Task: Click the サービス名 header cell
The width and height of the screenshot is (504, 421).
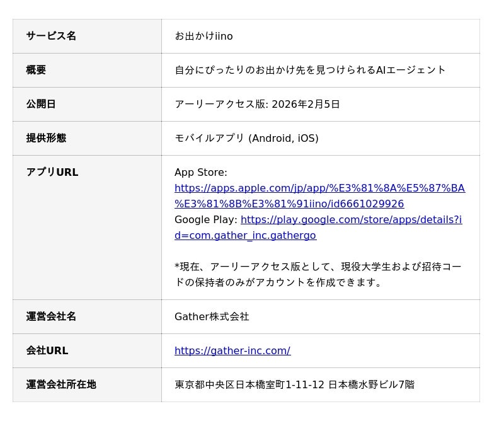Action: point(51,37)
